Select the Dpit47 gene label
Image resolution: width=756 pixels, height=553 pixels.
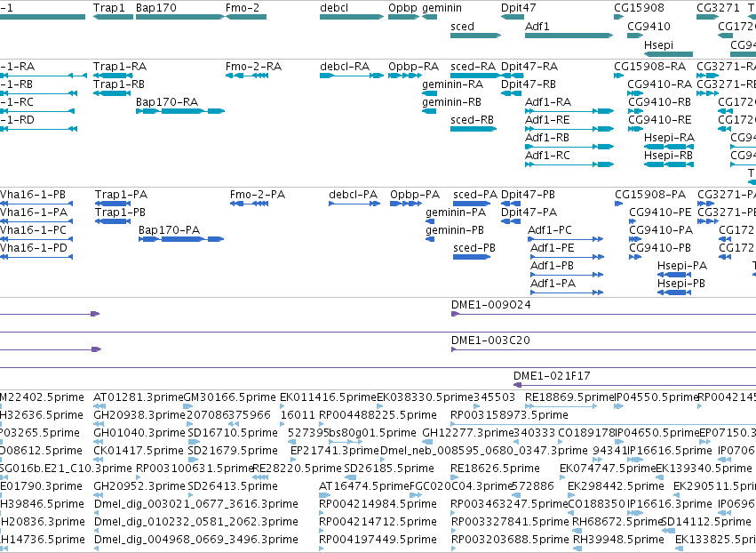click(x=518, y=8)
